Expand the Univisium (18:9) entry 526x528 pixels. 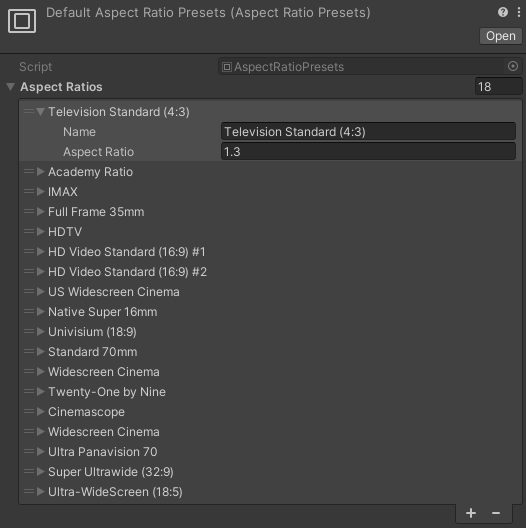41,332
